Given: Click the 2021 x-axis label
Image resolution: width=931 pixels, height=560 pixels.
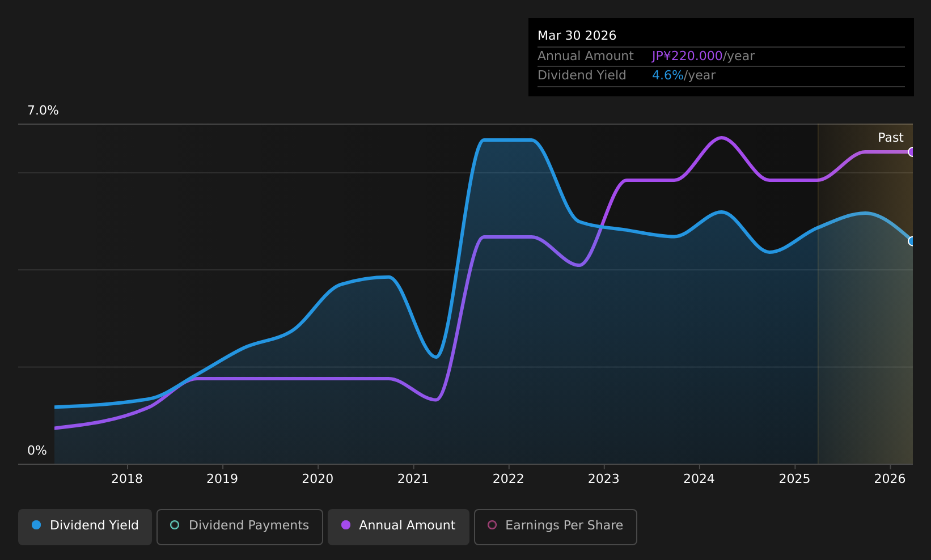Looking at the screenshot, I should pos(413,479).
